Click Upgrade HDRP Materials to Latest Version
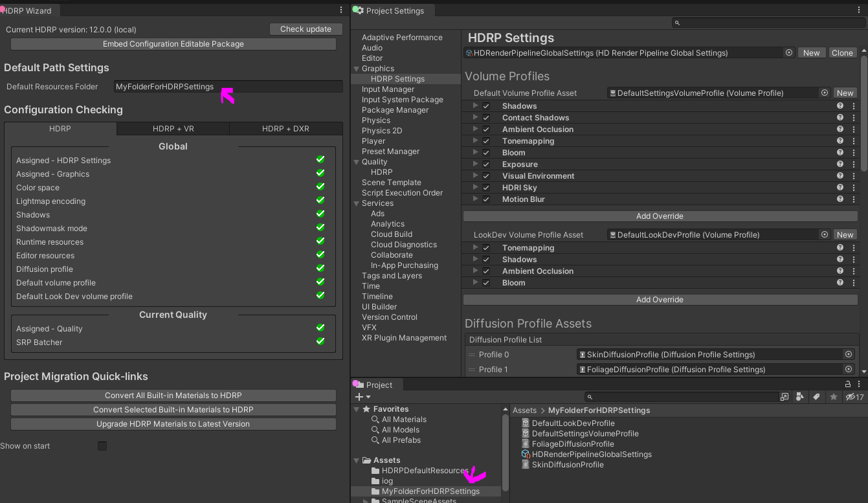This screenshot has height=503, width=868. pyautogui.click(x=173, y=424)
